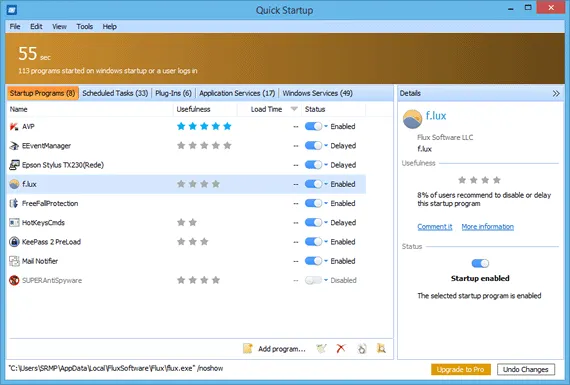
Task: Switch to Application Services (17) tab
Action: tap(237, 93)
